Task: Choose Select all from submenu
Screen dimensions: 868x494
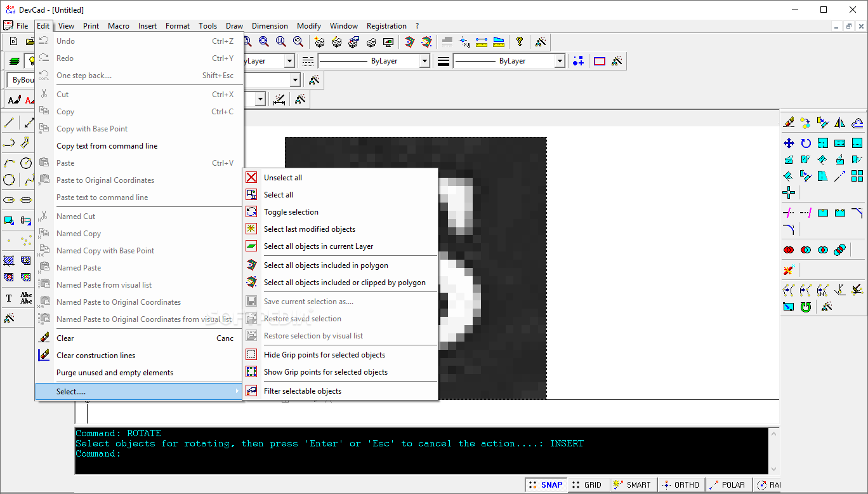Action: (x=341, y=195)
